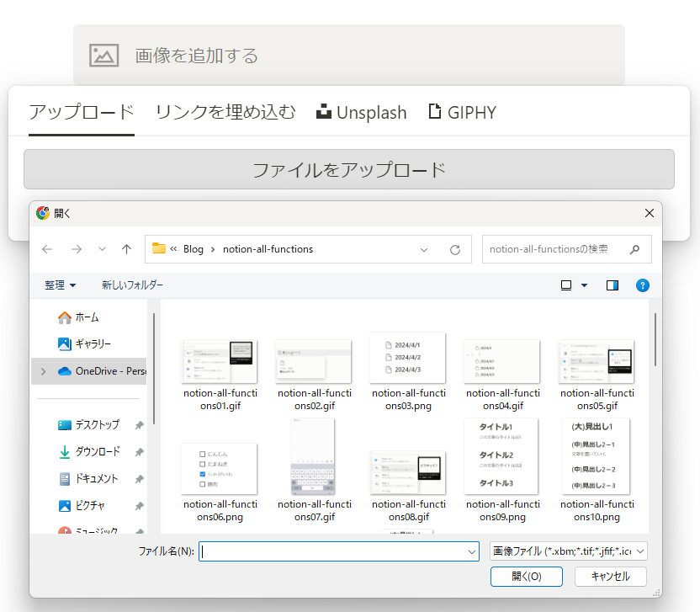Click the image placeholder icon beside 画像を追加する
The width and height of the screenshot is (700, 612).
coord(103,56)
